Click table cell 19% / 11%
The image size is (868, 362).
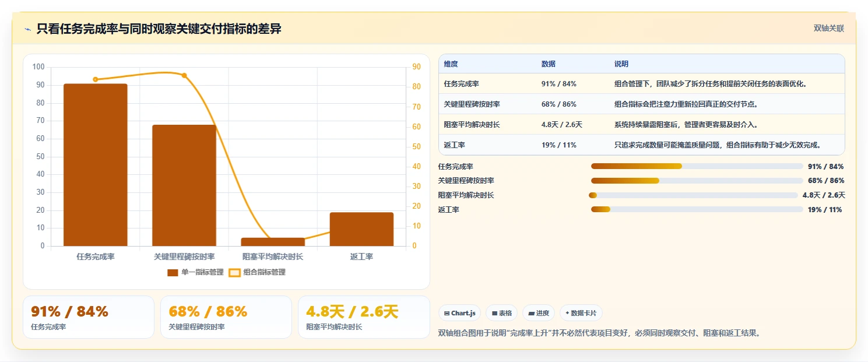[x=558, y=145]
